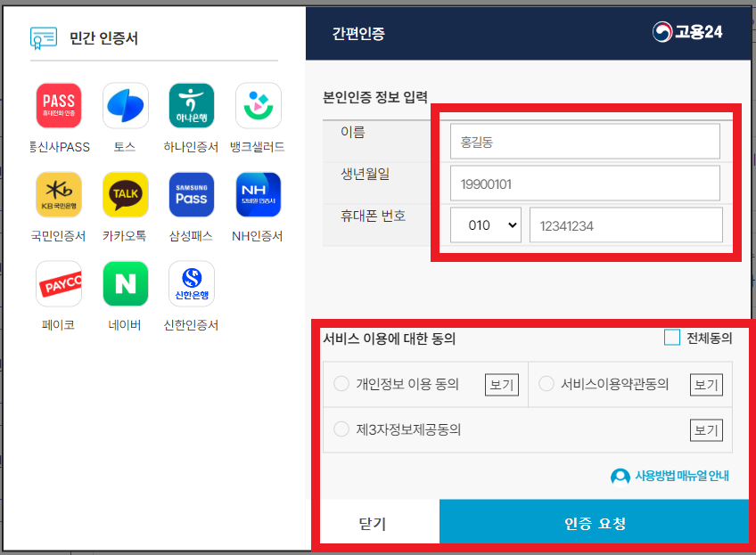This screenshot has width=756, height=555.
Task: Click the 페이코 label text
Action: coord(58,325)
